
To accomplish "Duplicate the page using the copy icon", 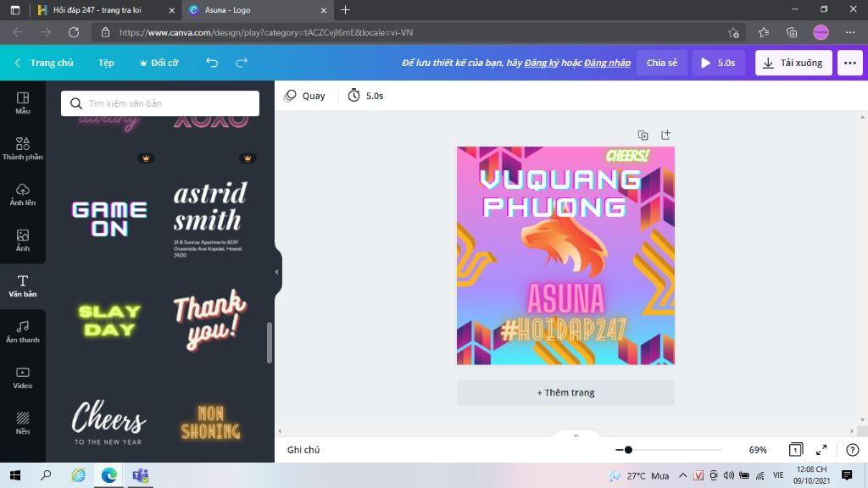I will click(x=643, y=135).
